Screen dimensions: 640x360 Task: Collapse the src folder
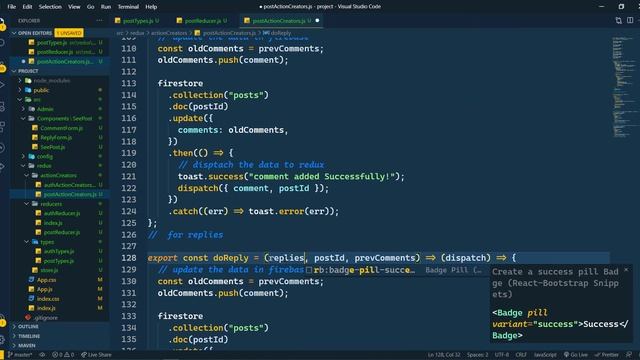(20, 100)
